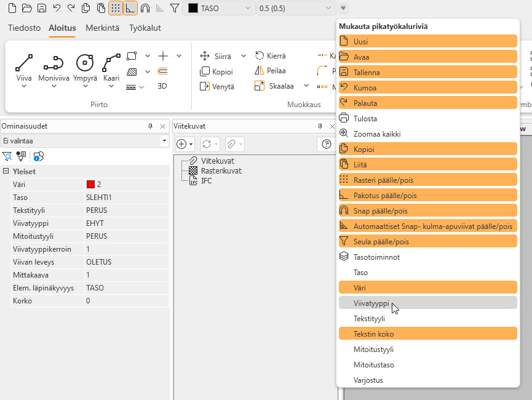Open the Siirrä dropdown arrow
Image resolution: width=532 pixels, height=400 pixels.
click(x=244, y=56)
